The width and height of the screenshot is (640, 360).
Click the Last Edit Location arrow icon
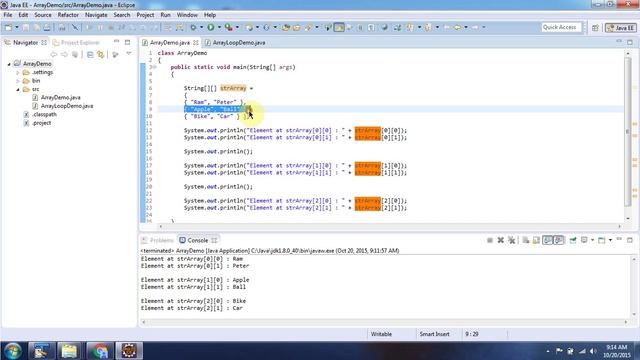446,27
